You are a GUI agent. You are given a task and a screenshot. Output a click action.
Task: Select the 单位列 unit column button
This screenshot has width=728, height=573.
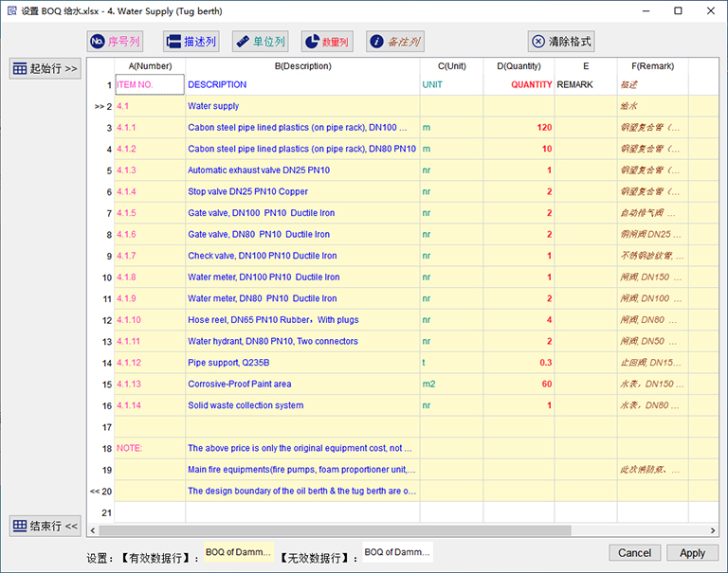click(260, 42)
